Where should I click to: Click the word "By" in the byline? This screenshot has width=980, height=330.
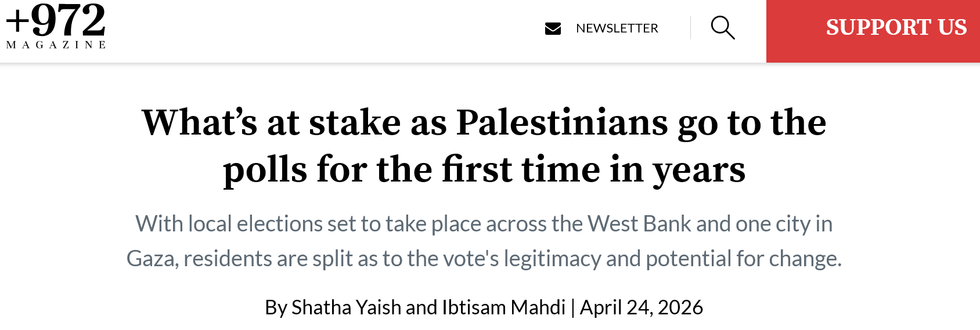pyautogui.click(x=276, y=307)
